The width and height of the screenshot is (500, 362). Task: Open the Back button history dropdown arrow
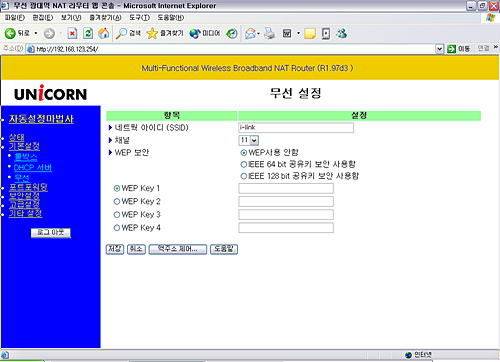tap(36, 33)
